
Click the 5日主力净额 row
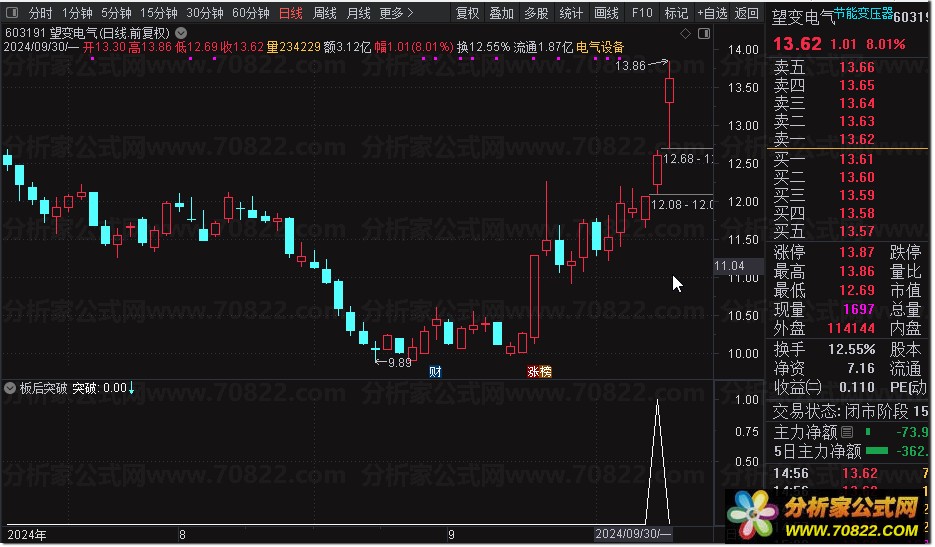click(850, 451)
